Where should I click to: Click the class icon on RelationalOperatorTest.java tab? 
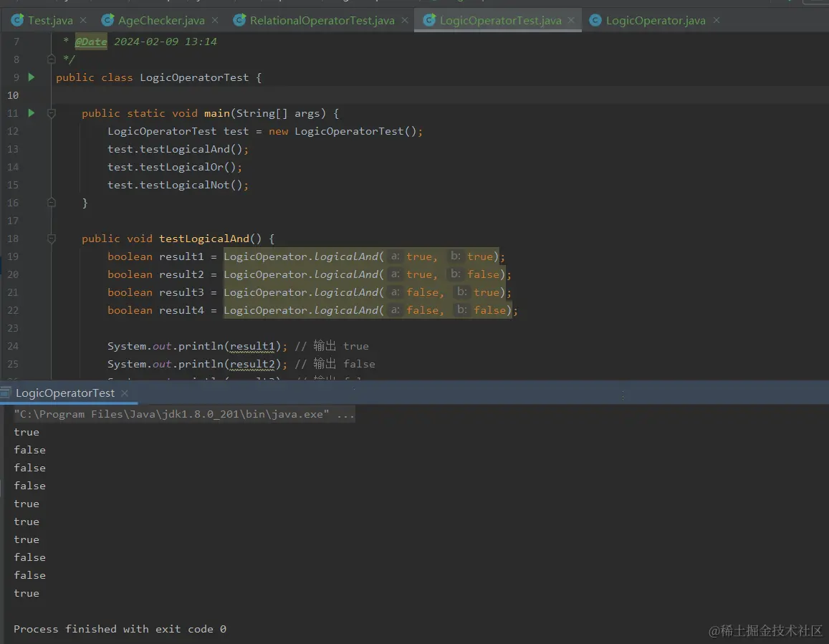(239, 20)
